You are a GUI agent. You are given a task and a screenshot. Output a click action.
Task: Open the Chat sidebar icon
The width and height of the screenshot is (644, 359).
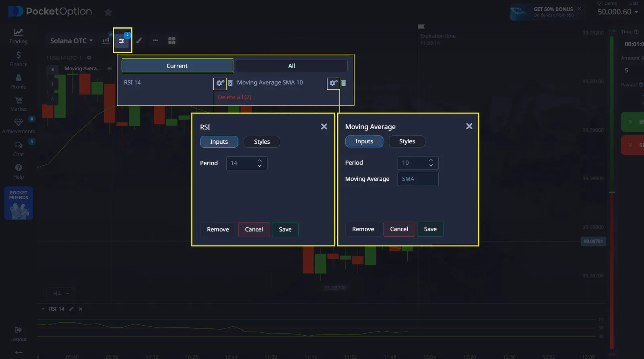pos(19,148)
